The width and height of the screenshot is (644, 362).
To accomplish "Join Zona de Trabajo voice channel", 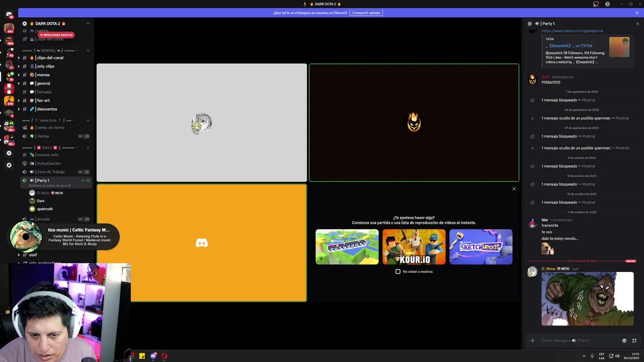I will pos(56,172).
